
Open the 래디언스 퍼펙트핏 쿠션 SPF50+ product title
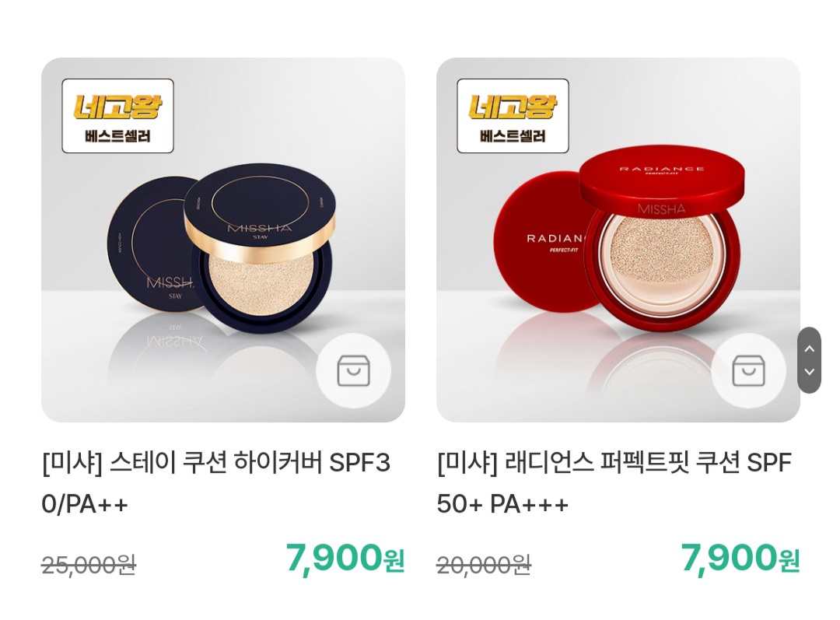(614, 483)
